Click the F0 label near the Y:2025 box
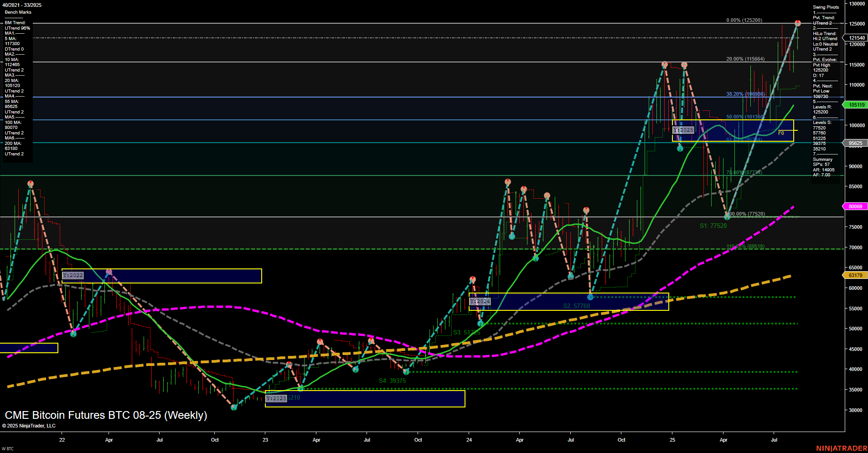868x453 pixels. 781,133
